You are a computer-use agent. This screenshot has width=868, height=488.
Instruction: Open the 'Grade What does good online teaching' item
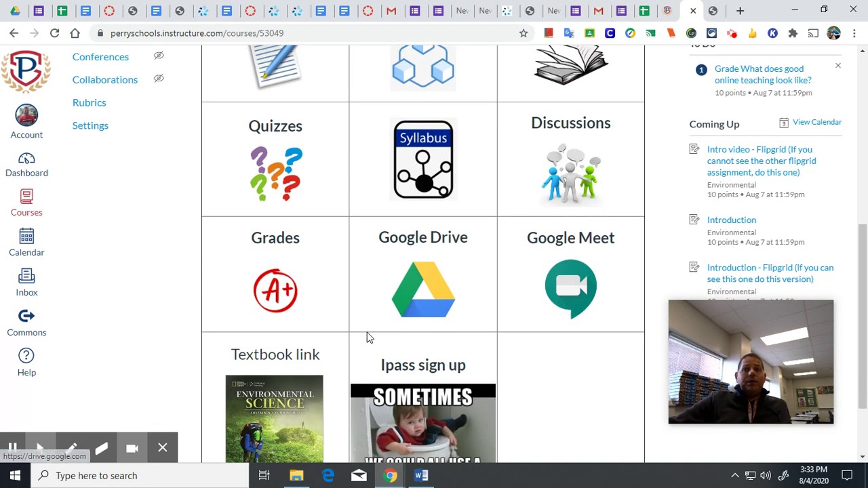763,75
